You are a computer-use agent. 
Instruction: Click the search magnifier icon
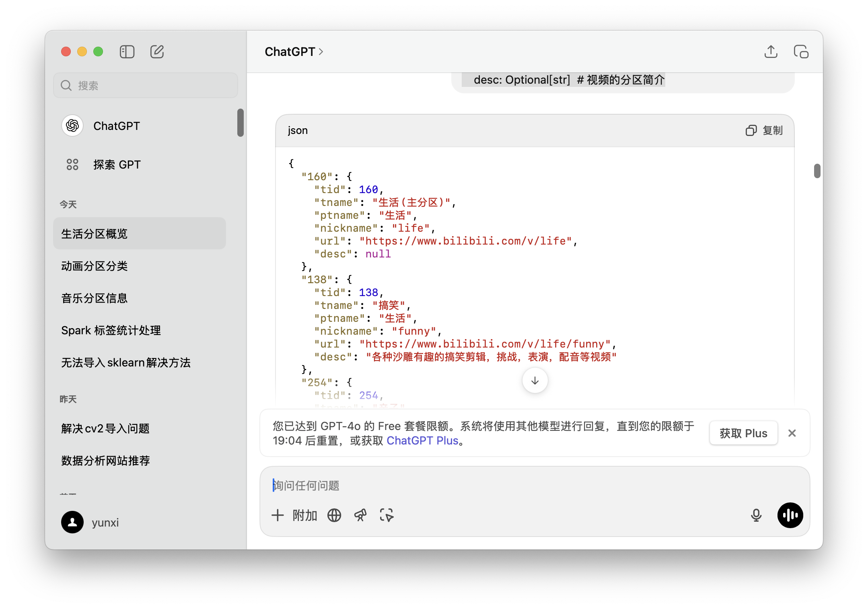[66, 85]
